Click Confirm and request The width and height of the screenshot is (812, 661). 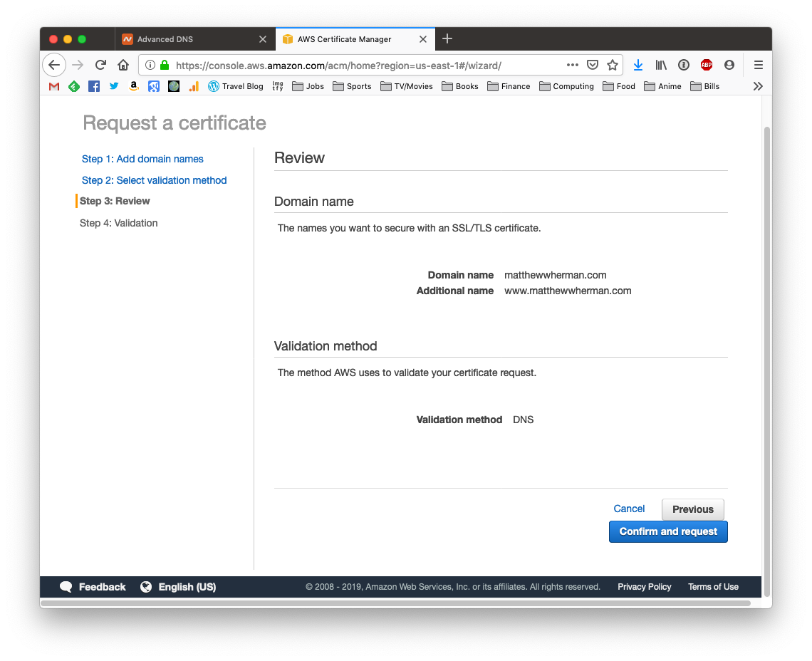(668, 531)
